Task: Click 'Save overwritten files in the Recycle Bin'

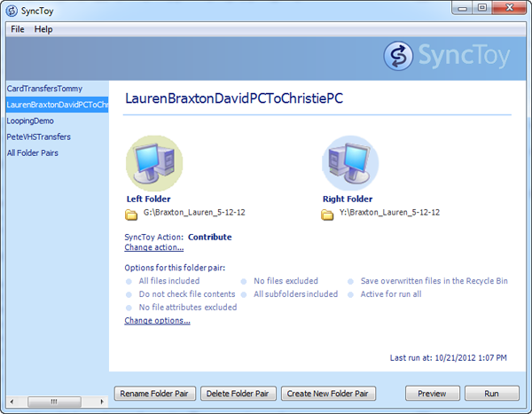Action: [434, 281]
